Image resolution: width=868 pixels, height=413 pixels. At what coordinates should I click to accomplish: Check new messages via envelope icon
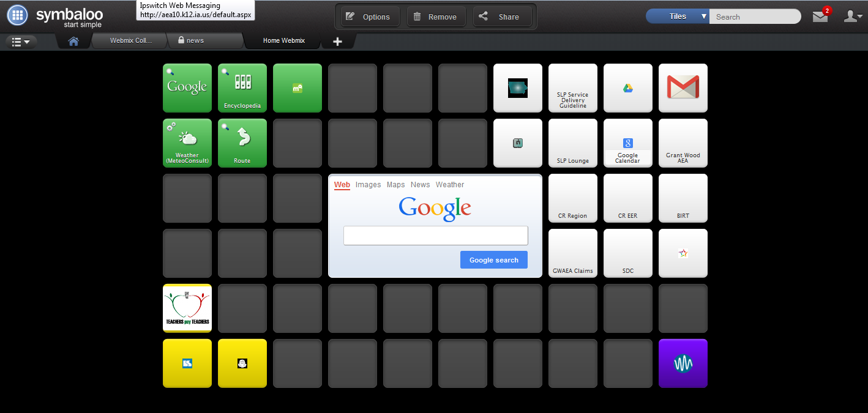[820, 17]
